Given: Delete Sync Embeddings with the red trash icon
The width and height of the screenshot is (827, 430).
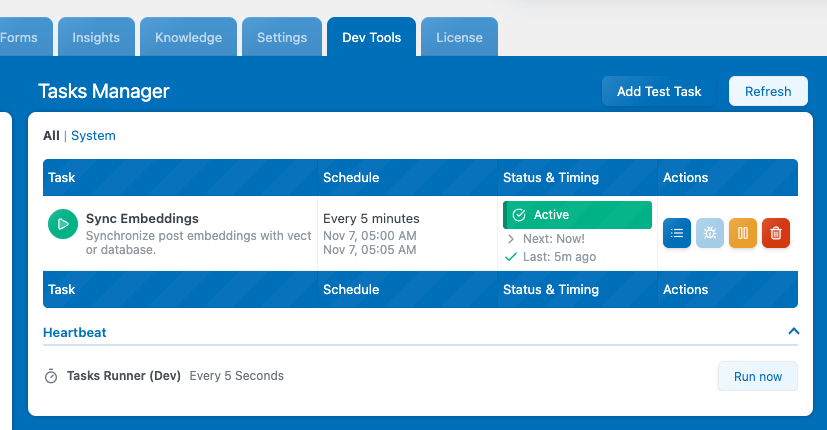Looking at the screenshot, I should [x=776, y=233].
